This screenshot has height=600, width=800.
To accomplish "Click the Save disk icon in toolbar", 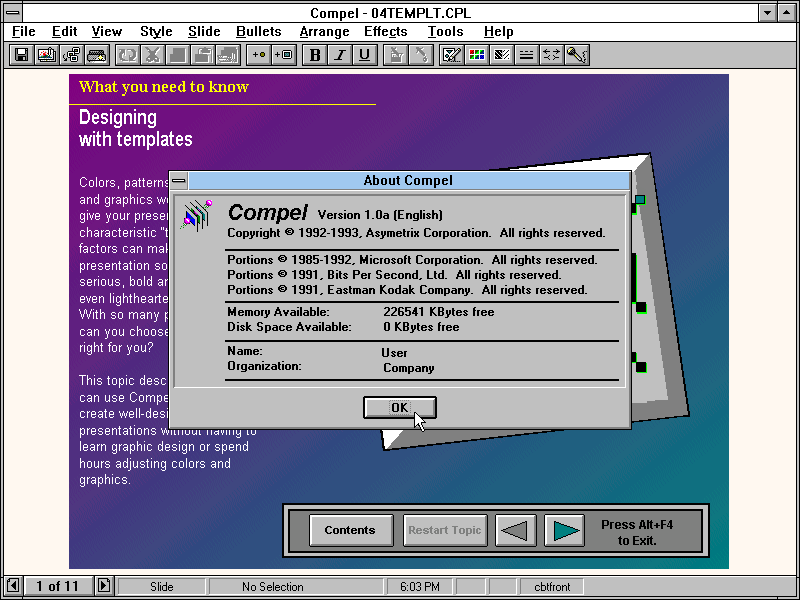I will click(21, 55).
